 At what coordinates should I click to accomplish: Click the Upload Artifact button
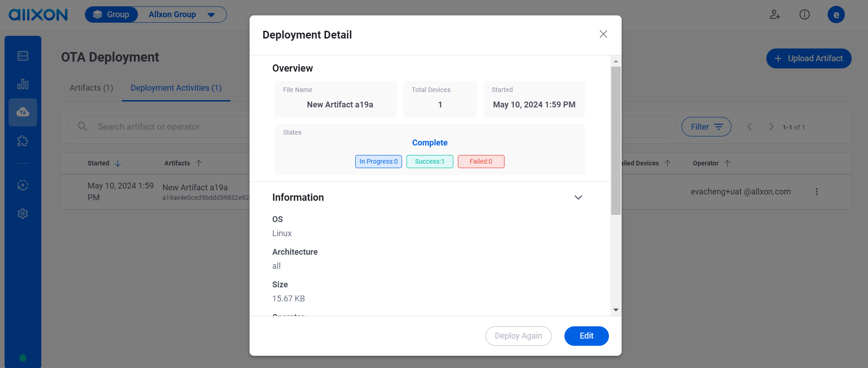click(809, 58)
